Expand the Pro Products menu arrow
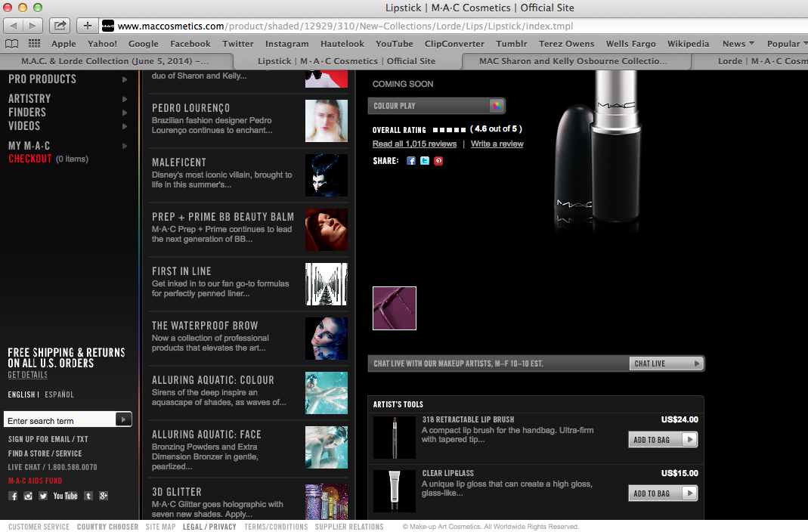The image size is (808, 532). pos(124,79)
